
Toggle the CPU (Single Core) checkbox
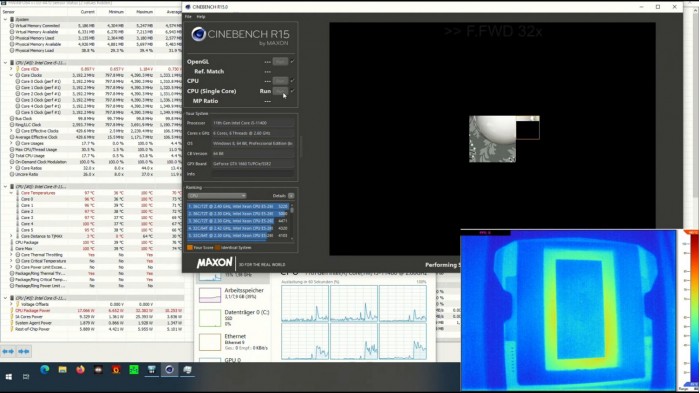(292, 91)
